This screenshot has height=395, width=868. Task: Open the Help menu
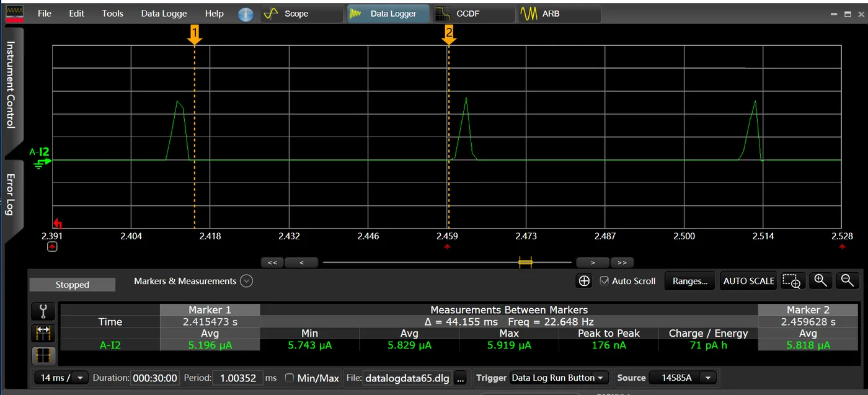[214, 14]
